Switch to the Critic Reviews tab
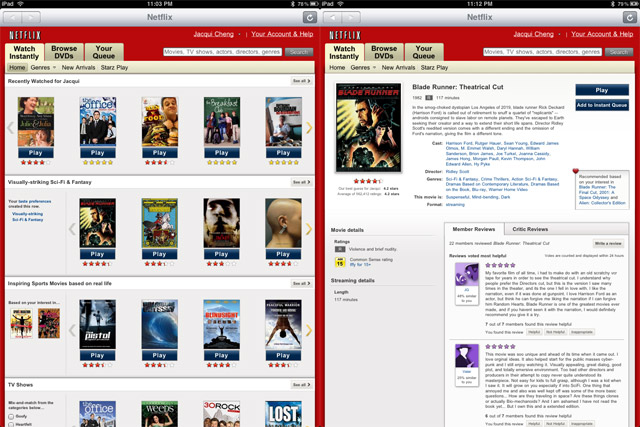Viewport: 640px width, 427px height. click(x=530, y=229)
